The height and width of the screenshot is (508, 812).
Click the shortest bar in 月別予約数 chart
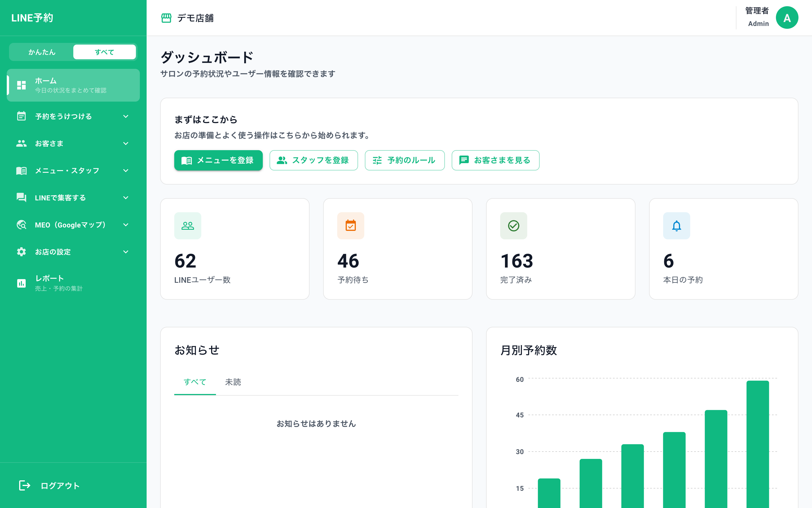549,493
